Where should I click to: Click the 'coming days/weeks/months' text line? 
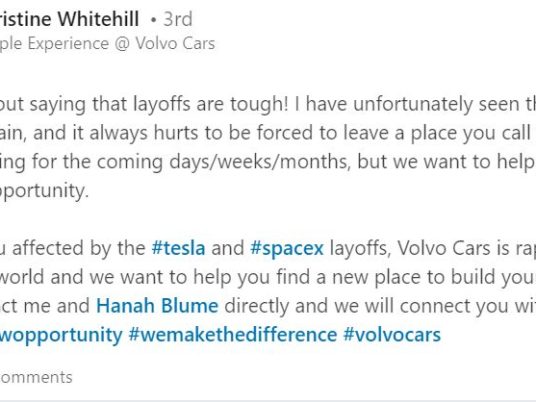pyautogui.click(x=224, y=162)
